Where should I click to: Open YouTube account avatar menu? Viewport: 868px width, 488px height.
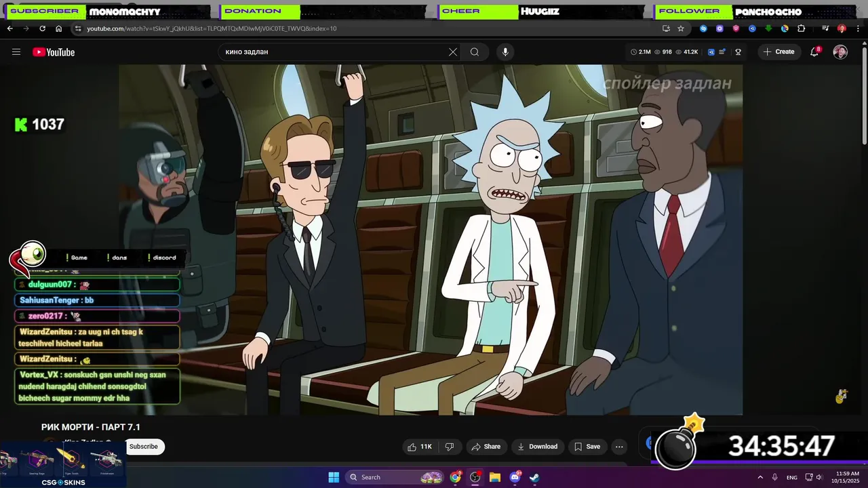pos(840,52)
